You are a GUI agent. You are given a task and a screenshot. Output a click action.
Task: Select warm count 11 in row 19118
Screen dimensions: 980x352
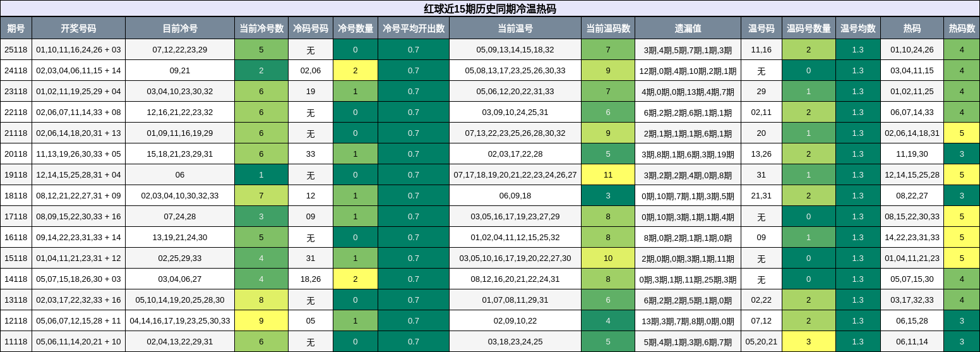608,174
